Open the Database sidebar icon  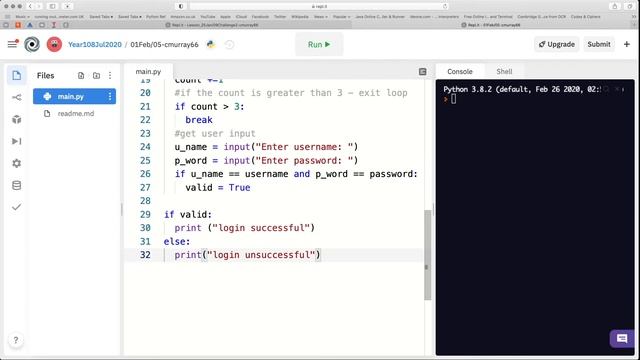click(16, 185)
